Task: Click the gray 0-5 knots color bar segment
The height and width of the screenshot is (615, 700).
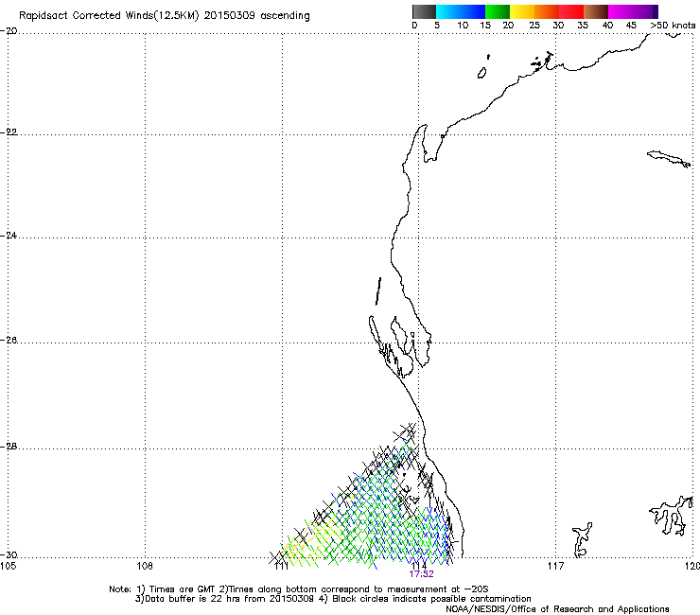Action: [424, 11]
